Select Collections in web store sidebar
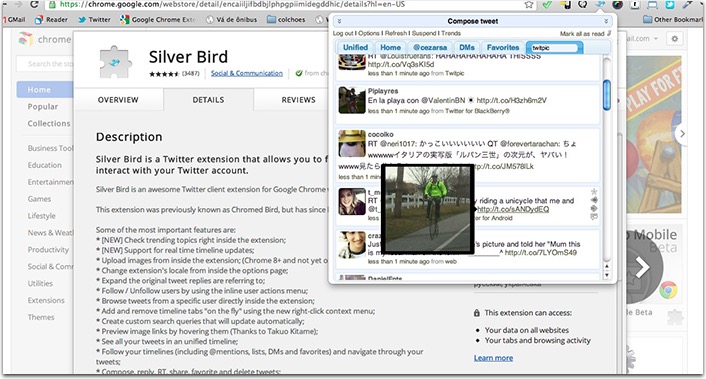 click(49, 123)
